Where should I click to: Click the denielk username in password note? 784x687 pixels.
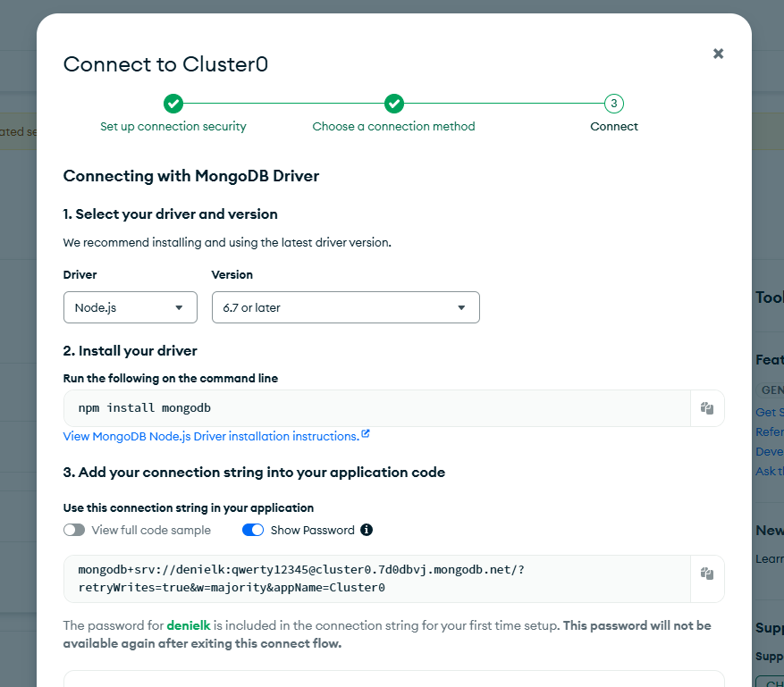tap(187, 626)
